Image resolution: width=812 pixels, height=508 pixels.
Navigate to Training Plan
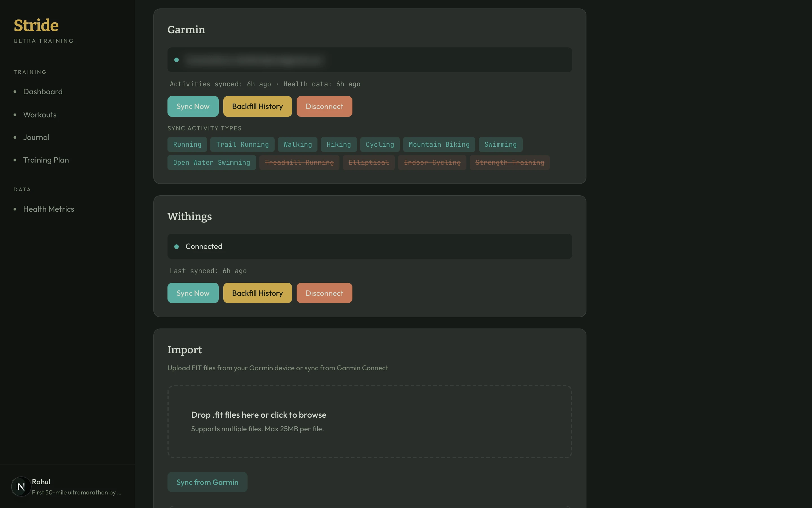[x=46, y=160]
